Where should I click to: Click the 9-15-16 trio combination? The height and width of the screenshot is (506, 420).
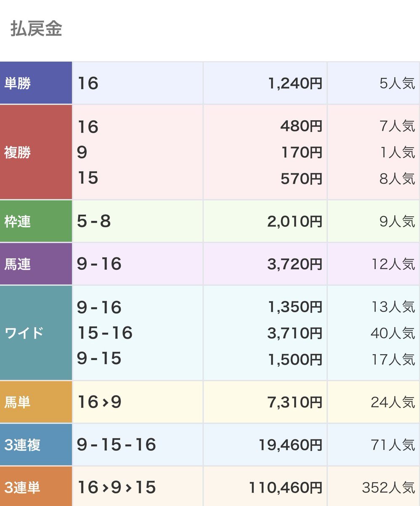tap(116, 445)
